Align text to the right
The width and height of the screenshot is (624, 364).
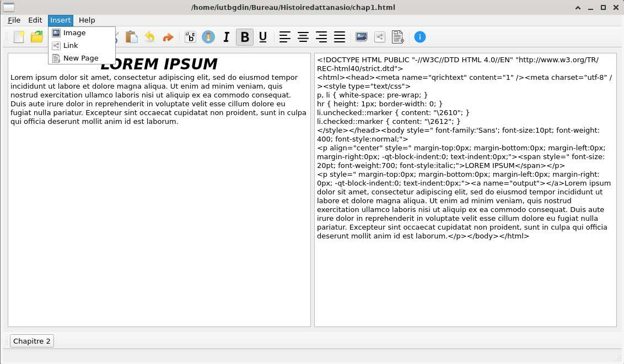click(x=321, y=37)
